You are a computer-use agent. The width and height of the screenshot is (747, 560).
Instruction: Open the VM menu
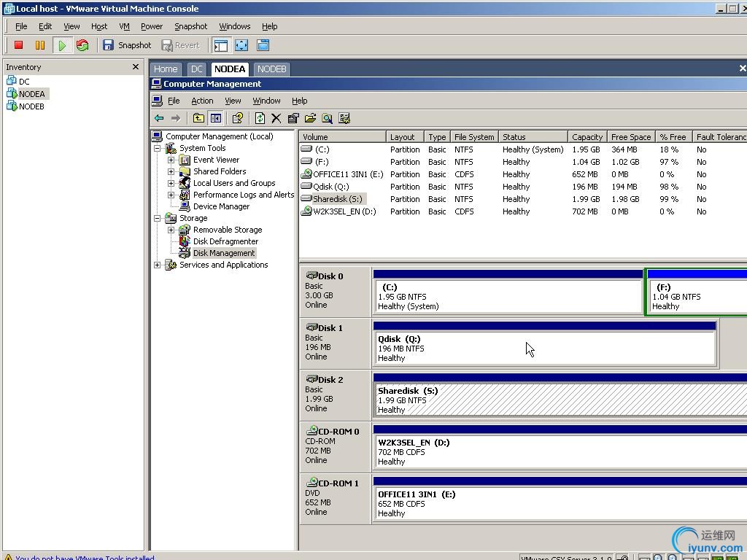[x=124, y=26]
